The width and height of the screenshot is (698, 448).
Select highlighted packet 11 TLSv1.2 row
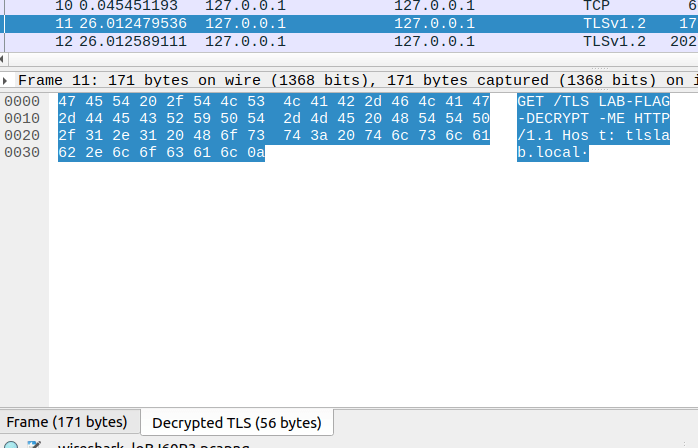coord(349,24)
